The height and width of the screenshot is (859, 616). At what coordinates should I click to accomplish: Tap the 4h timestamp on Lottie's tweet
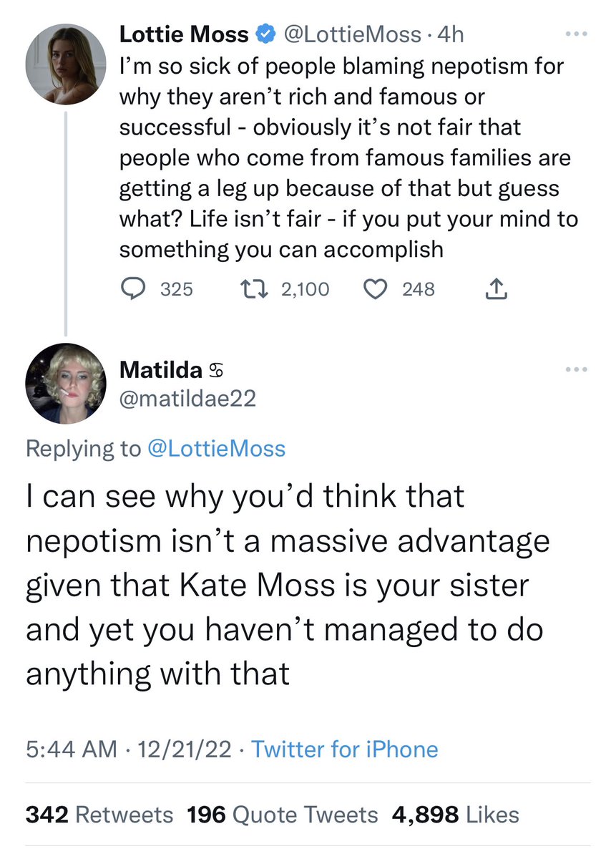point(449,34)
